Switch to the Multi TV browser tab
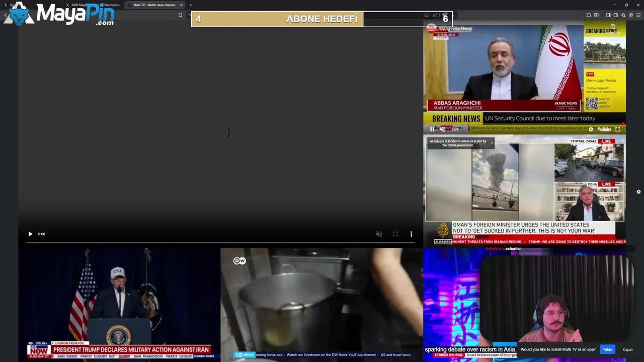This screenshot has width=644, height=362. tap(154, 5)
